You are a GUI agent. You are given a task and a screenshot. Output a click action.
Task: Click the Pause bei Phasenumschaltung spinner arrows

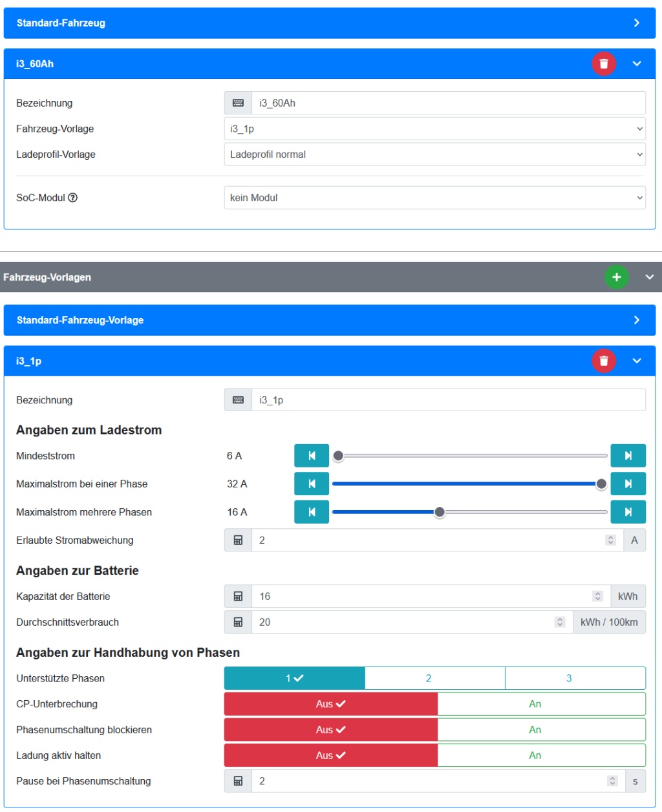pos(613,782)
